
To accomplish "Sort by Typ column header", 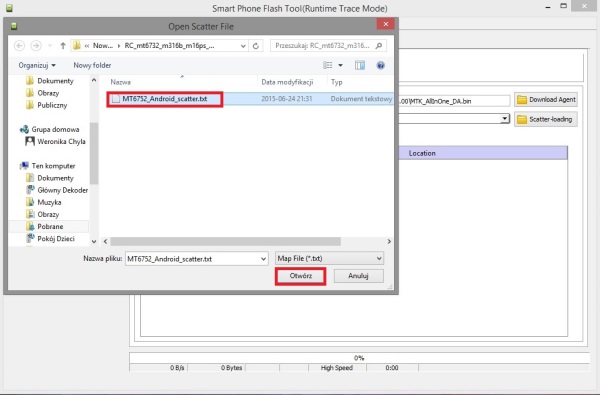I will pos(337,82).
